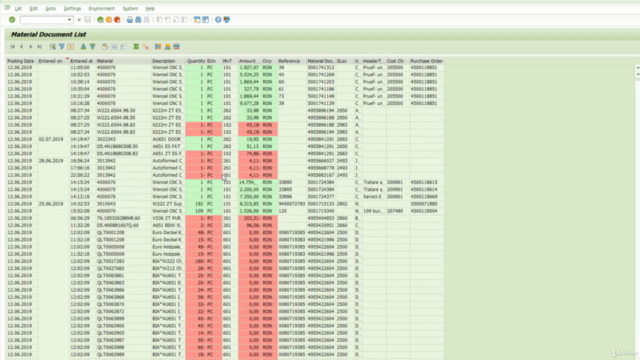Click the Change Layout icon
The width and height of the screenshot is (640, 360).
158,47
